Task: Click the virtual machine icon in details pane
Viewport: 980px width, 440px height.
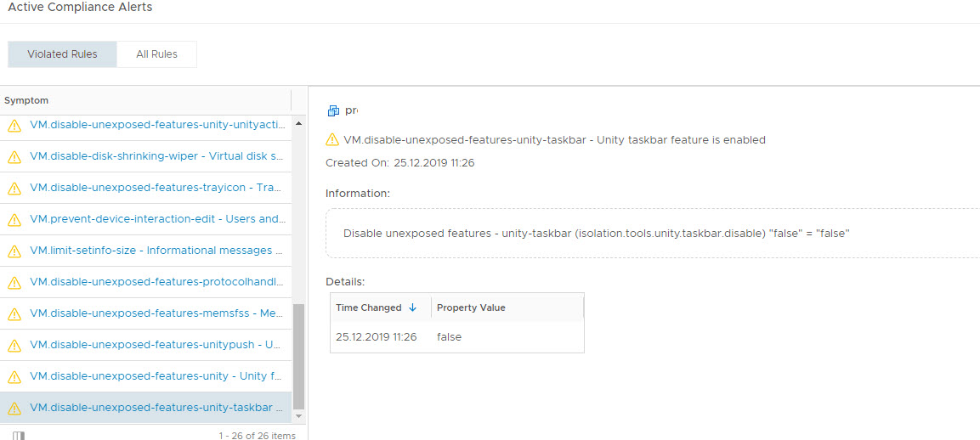Action: [333, 110]
